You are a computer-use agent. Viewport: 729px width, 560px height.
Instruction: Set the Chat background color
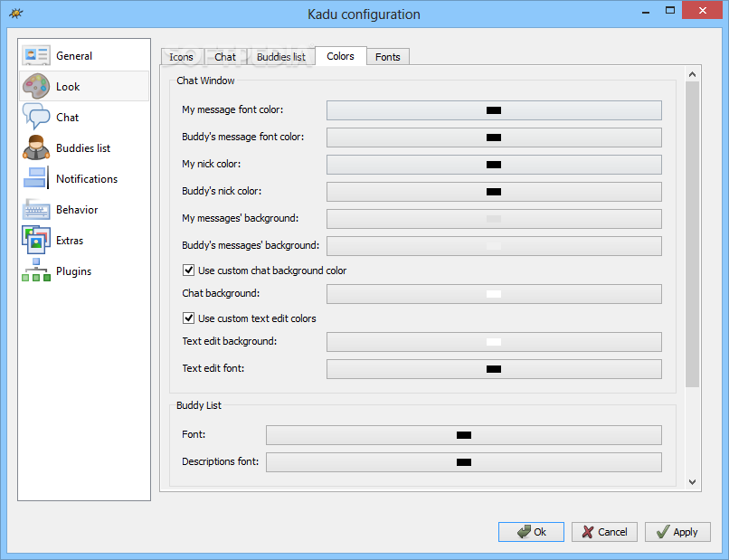click(x=494, y=294)
